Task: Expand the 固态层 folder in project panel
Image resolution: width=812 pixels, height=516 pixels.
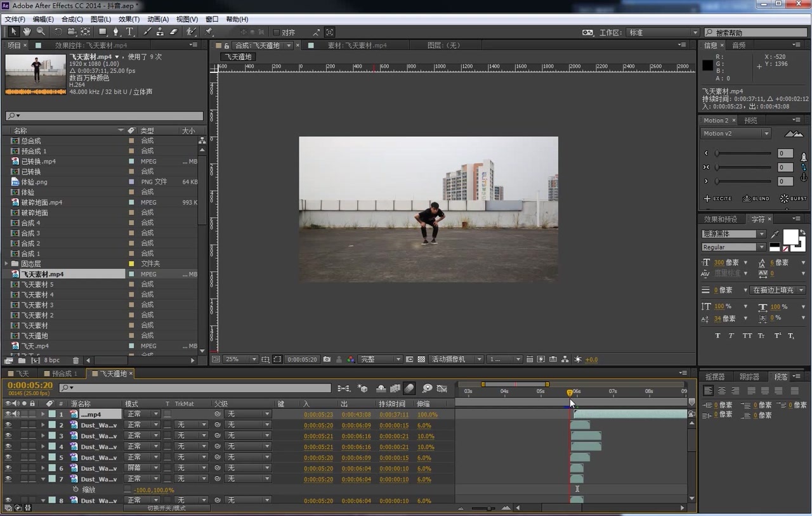Action: [x=6, y=264]
